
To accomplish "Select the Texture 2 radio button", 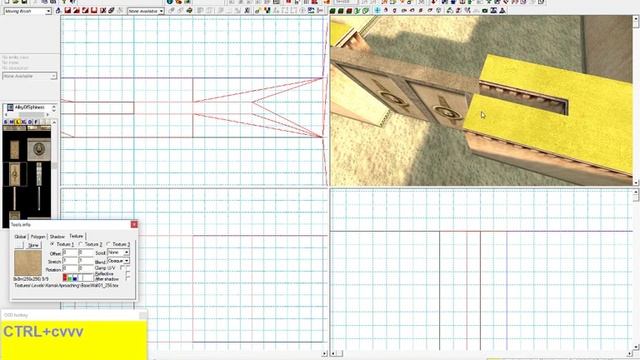I will pos(80,244).
